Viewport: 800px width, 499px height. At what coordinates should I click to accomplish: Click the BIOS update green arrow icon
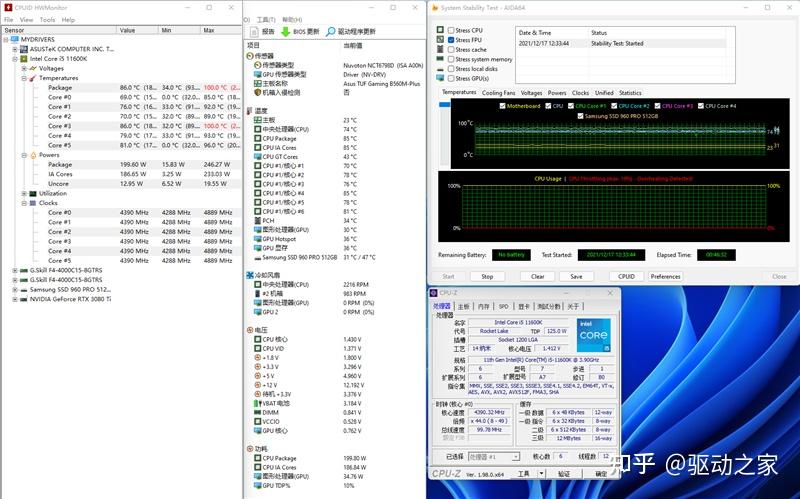(286, 32)
